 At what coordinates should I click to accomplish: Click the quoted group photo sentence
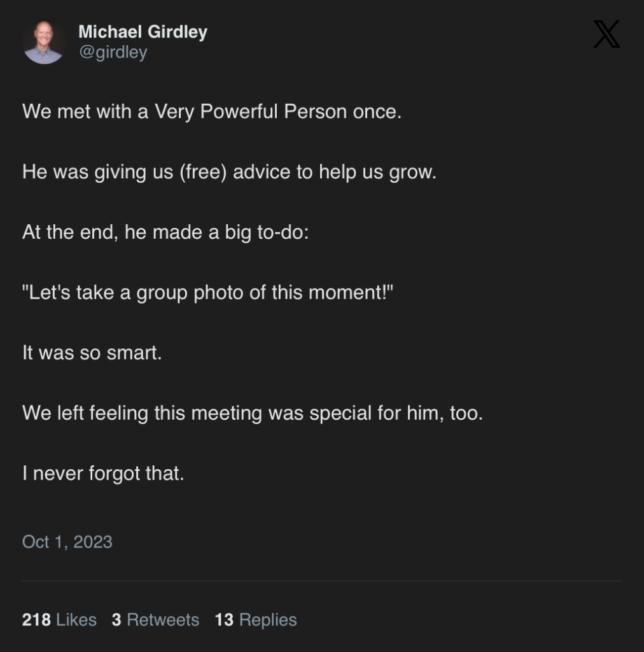(x=208, y=292)
